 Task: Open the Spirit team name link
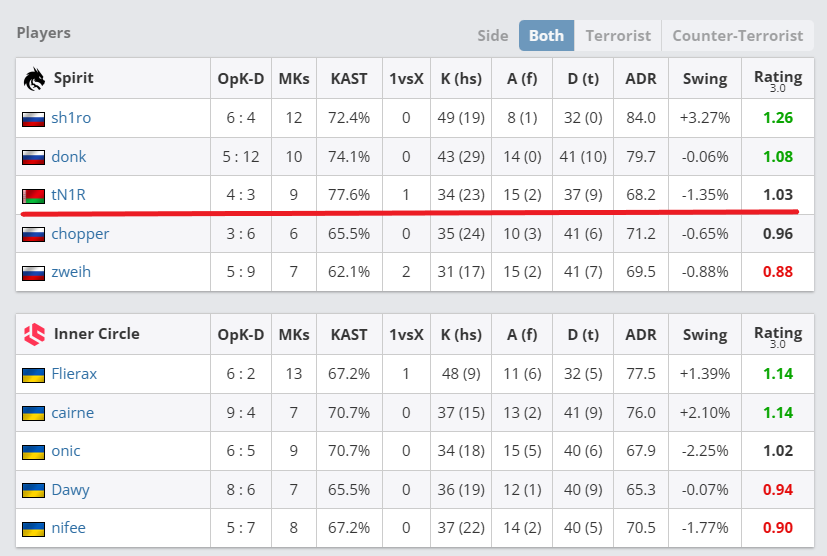coord(73,78)
